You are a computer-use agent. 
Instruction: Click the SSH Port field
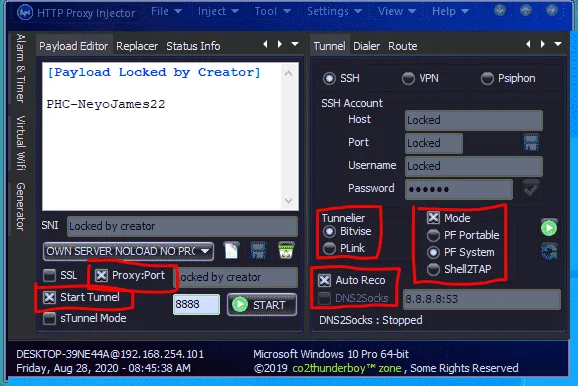pyautogui.click(x=434, y=143)
